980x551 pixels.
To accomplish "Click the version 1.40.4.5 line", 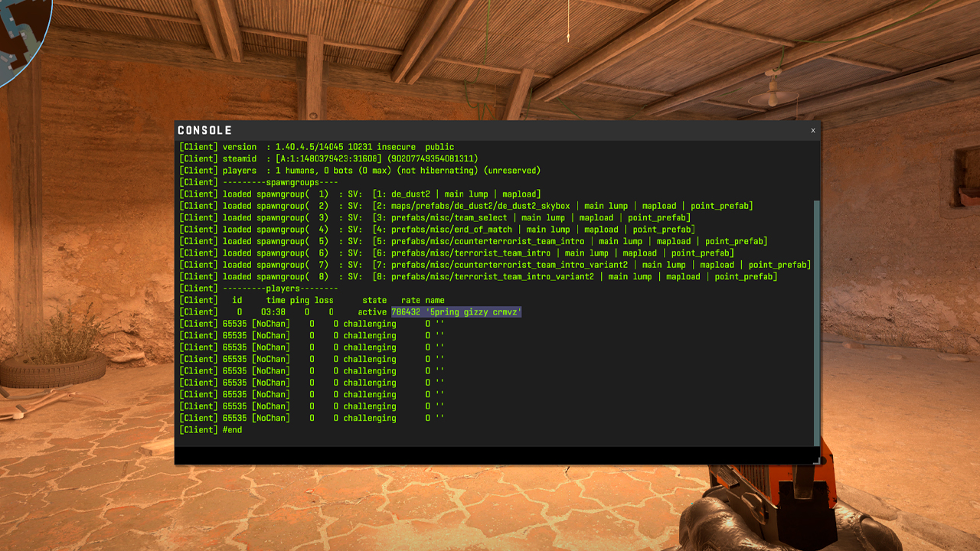I will coord(317,147).
